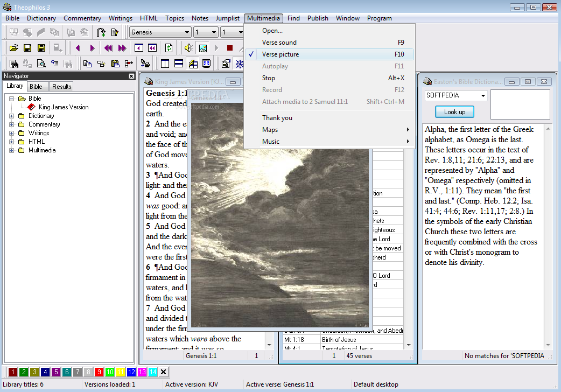
Task: Click the empty box beside Look up
Action: tap(520, 104)
